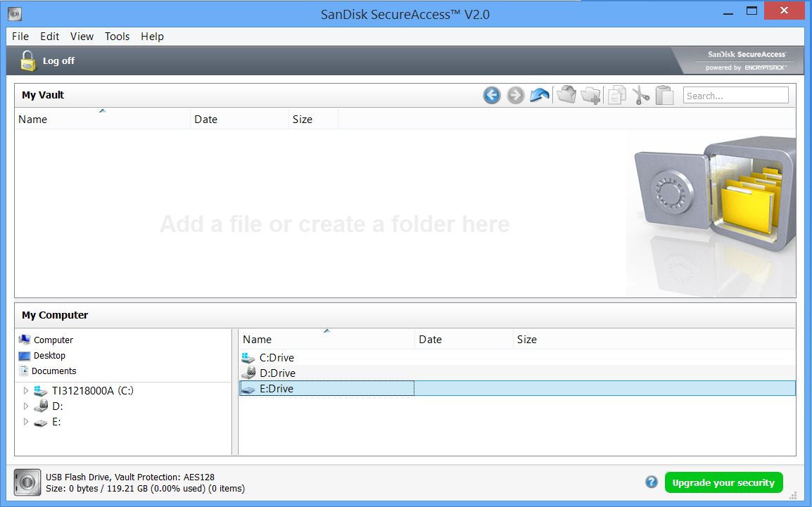Viewport: 812px width, 507px height.
Task: Open the Tools menu
Action: (117, 37)
